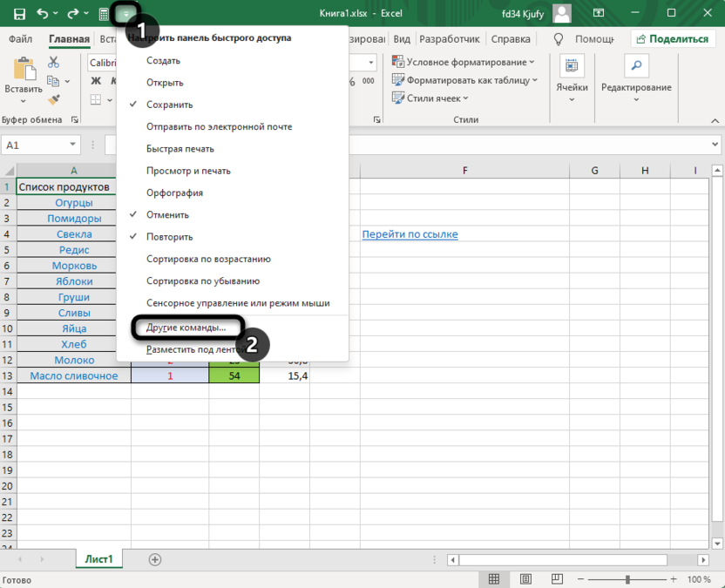Viewport: 725px width, 588px height.
Task: Uncheck the Сохранить menu option
Action: point(169,105)
